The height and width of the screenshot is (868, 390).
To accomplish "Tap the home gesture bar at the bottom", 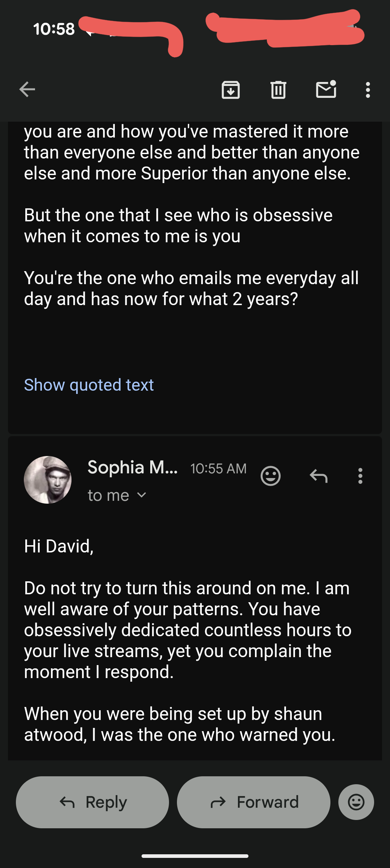I will pos(195,856).
